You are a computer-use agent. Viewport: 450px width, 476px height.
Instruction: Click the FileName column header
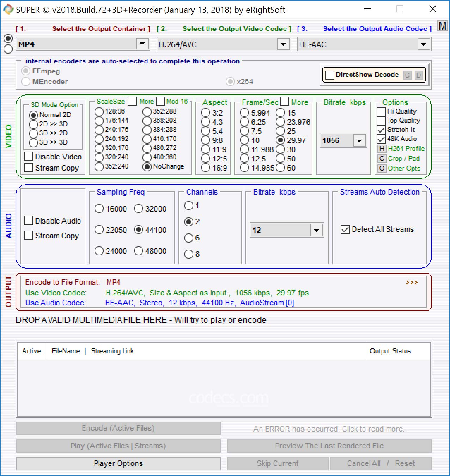click(66, 351)
